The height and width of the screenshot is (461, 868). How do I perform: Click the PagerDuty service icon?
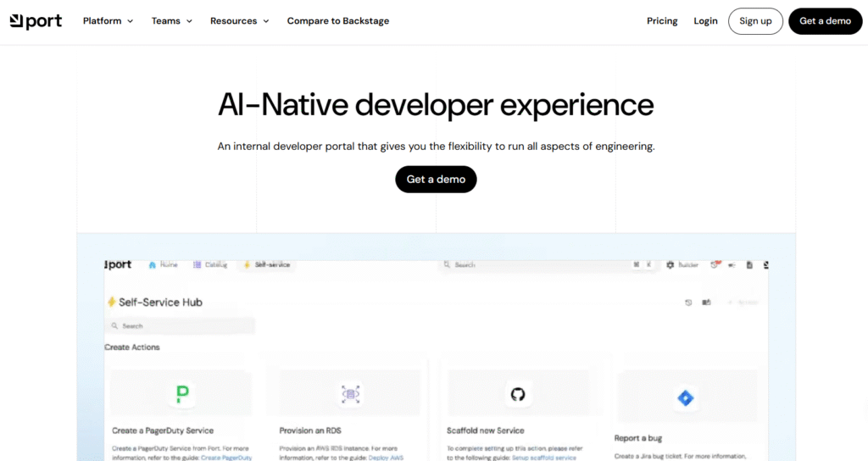tap(183, 394)
